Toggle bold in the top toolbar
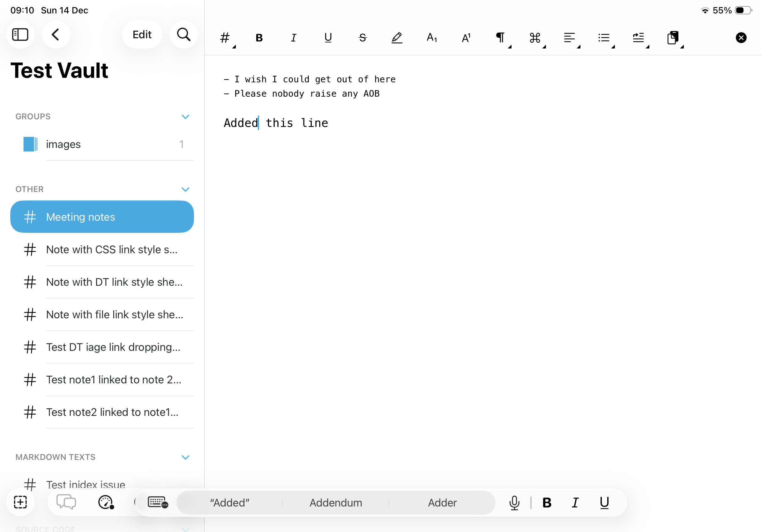 (x=259, y=38)
